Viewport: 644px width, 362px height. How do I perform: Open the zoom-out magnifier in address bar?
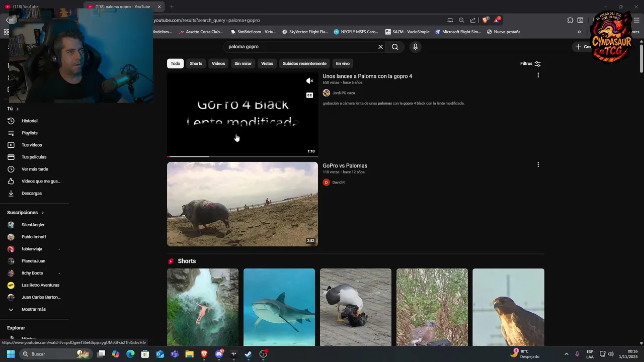coord(461,20)
